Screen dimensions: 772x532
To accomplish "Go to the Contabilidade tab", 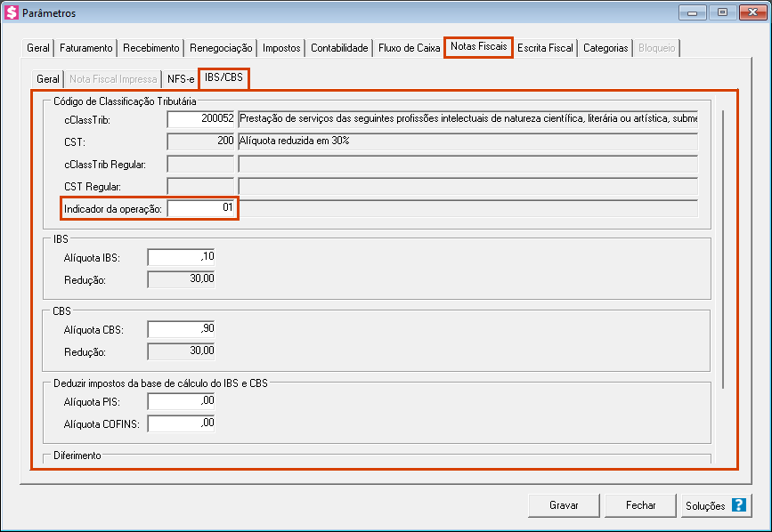I will click(x=339, y=48).
